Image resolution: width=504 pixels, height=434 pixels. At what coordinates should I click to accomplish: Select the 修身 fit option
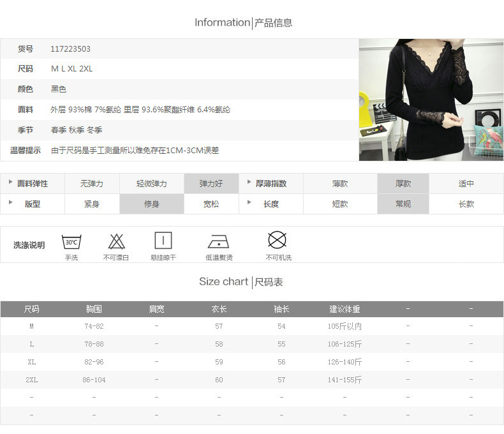pos(152,204)
